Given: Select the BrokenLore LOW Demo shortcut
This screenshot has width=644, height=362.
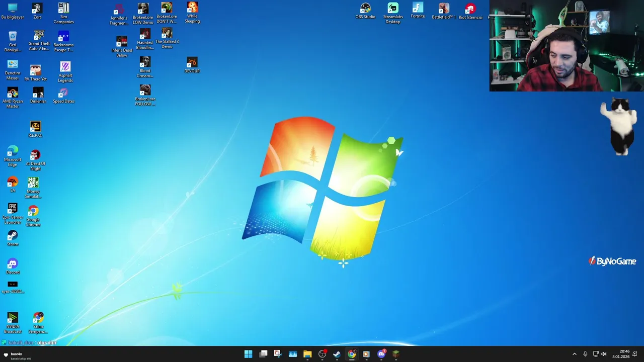Looking at the screenshot, I should (x=143, y=14).
